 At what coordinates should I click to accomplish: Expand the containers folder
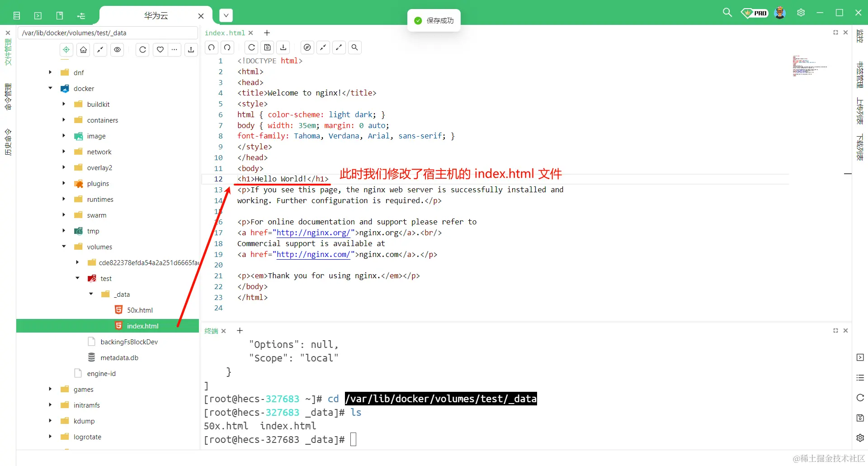click(64, 120)
